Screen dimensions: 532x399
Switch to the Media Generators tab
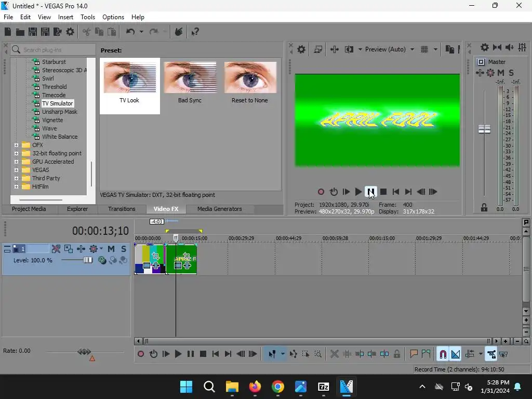[x=220, y=209]
